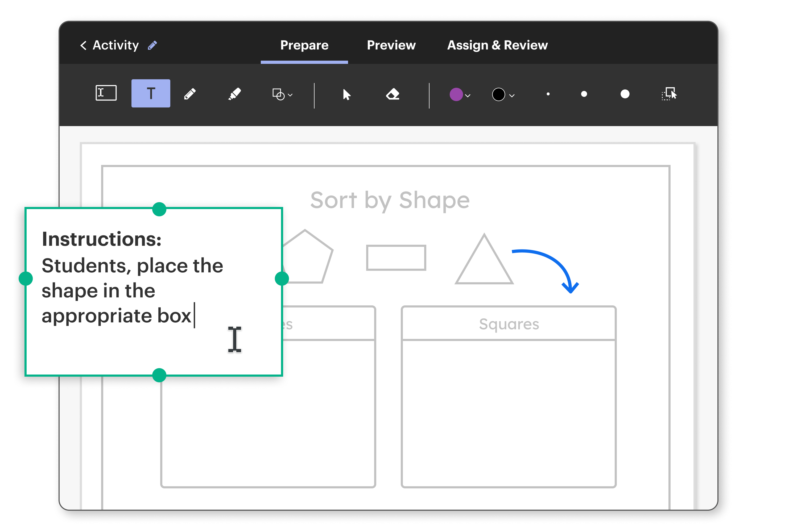The image size is (785, 532).
Task: Expand the black outline color dropdown
Action: (x=511, y=95)
